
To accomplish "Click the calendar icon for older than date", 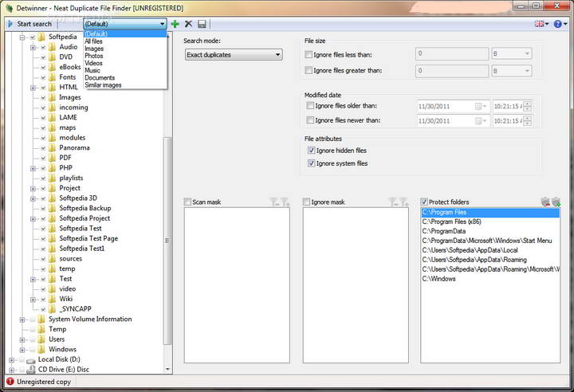I will pos(478,107).
